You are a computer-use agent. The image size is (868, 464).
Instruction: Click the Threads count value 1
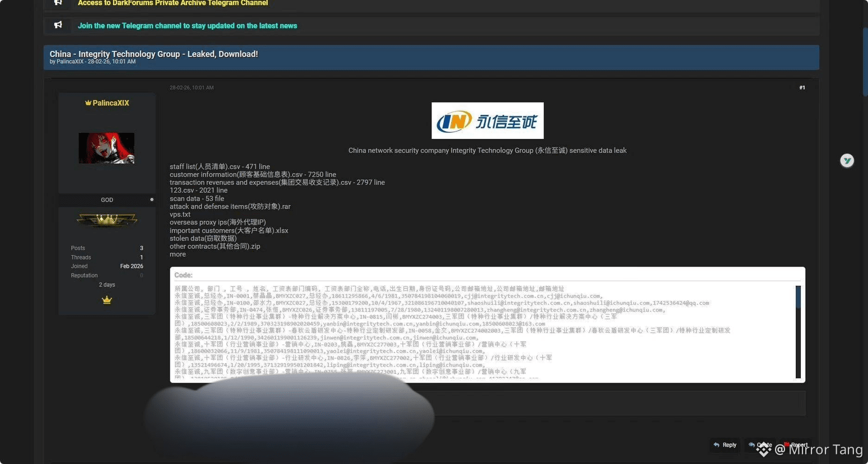tap(141, 258)
